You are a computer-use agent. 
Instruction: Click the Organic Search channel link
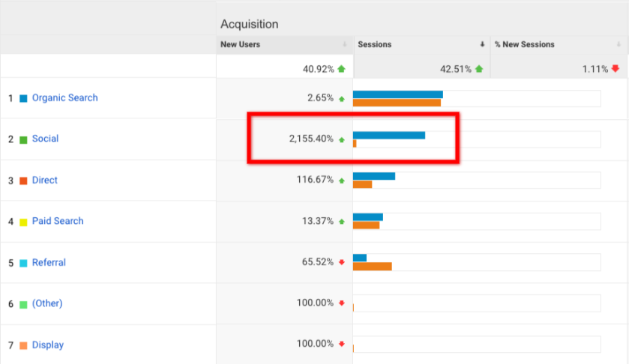click(64, 98)
